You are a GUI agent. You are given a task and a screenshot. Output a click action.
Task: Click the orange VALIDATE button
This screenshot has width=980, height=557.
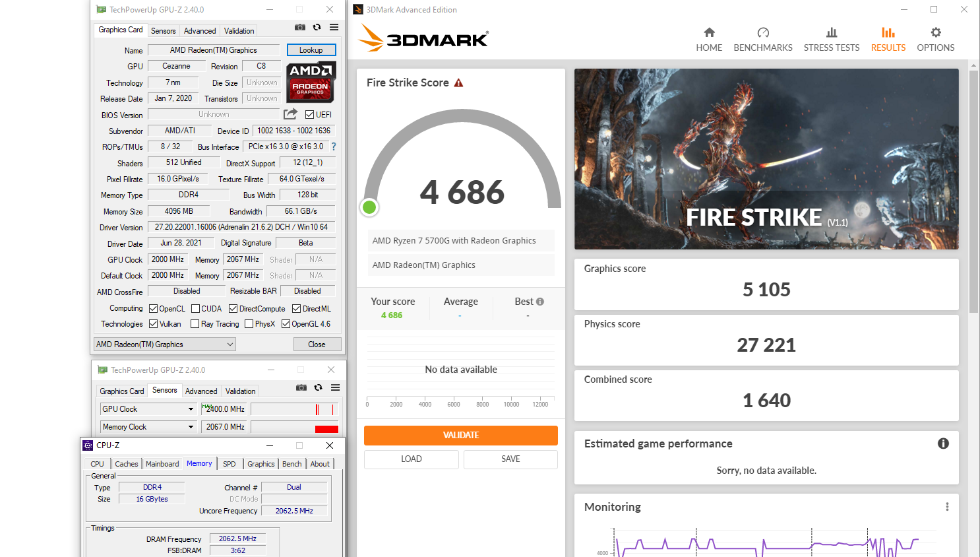pyautogui.click(x=460, y=436)
